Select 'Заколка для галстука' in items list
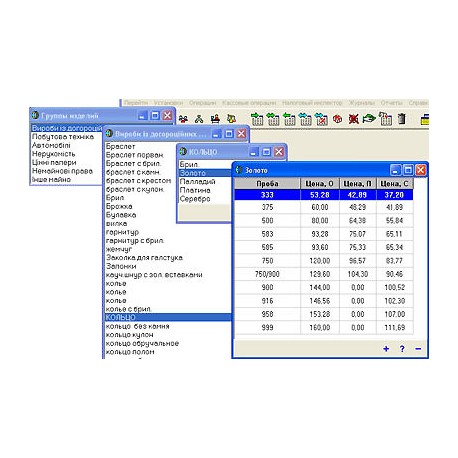Image resolution: width=458 pixels, height=458 pixels. click(x=144, y=258)
